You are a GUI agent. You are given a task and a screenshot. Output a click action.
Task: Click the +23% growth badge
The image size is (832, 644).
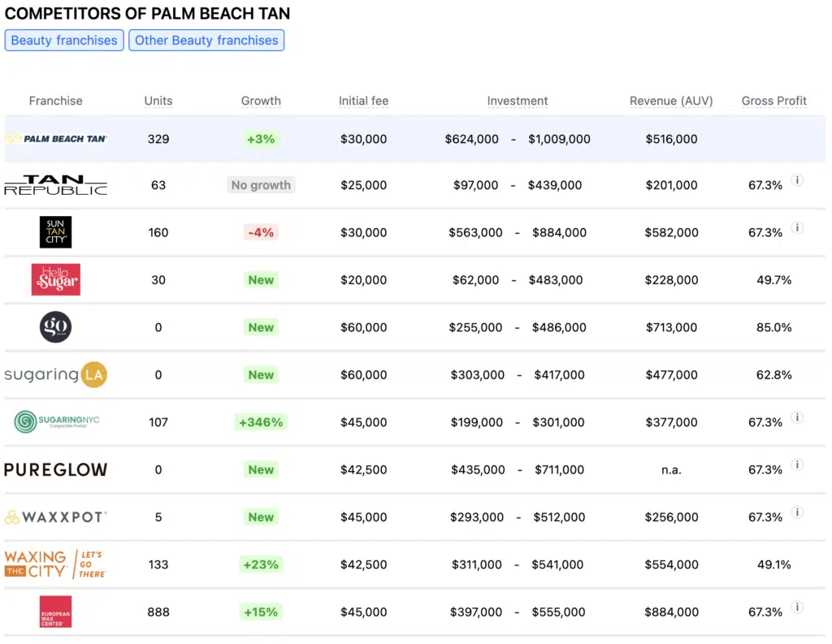pyautogui.click(x=261, y=564)
